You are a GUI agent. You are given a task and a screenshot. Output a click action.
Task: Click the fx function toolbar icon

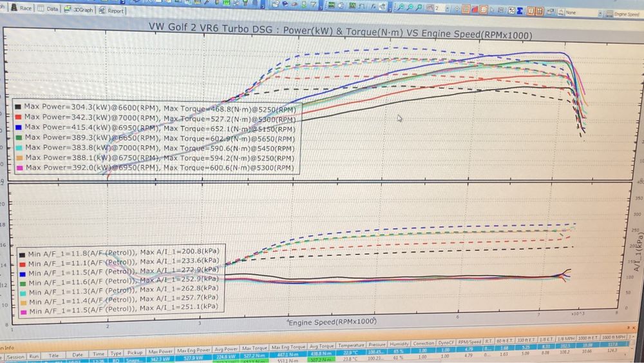click(374, 6)
